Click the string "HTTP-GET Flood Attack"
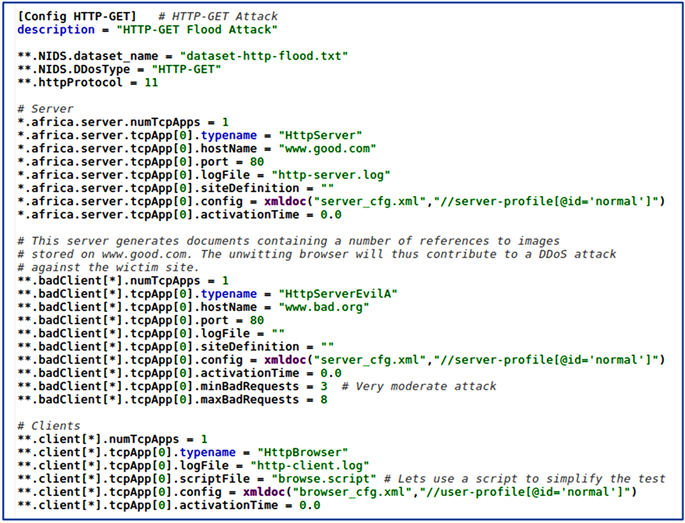Image resolution: width=685 pixels, height=523 pixels. pyautogui.click(x=197, y=30)
